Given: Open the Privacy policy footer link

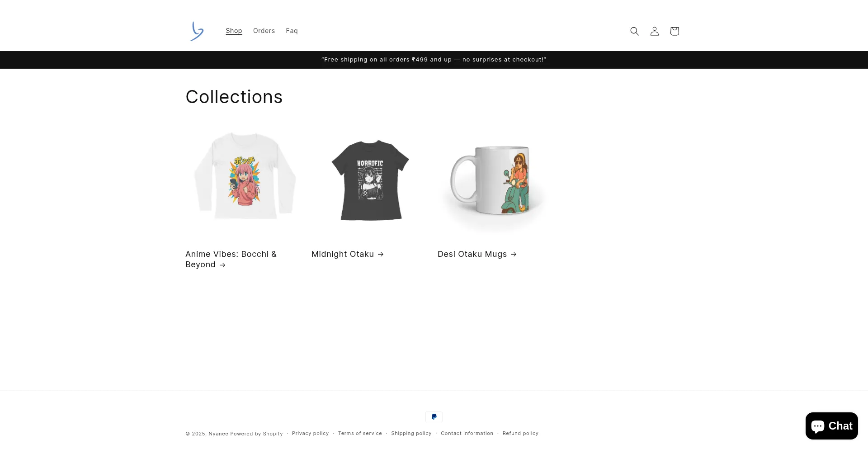Looking at the screenshot, I should 310,433.
